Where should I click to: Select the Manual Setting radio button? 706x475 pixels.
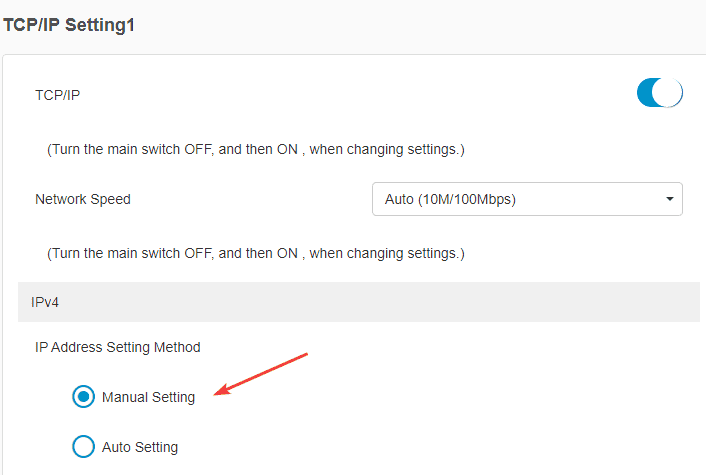click(84, 397)
